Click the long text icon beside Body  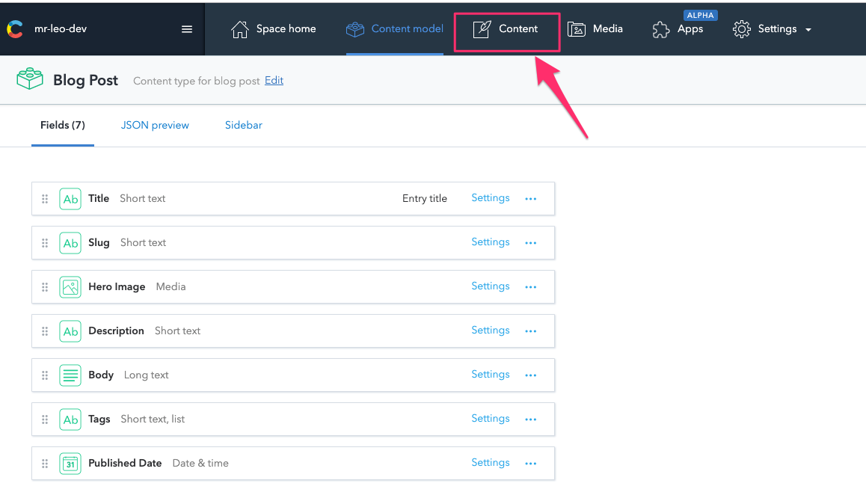[x=70, y=375]
